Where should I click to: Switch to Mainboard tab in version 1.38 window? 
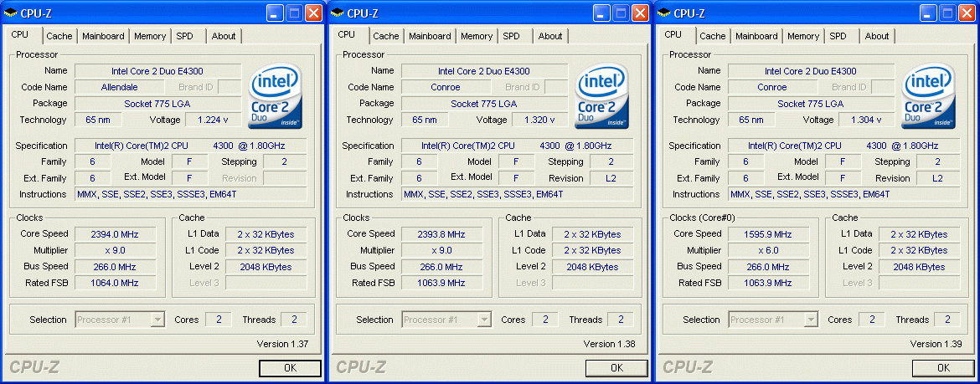(430, 36)
